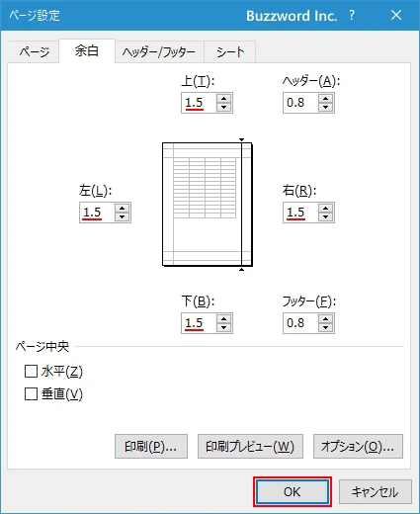Click the 右 margin input field
Image resolution: width=420 pixels, height=514 pixels.
click(x=301, y=213)
